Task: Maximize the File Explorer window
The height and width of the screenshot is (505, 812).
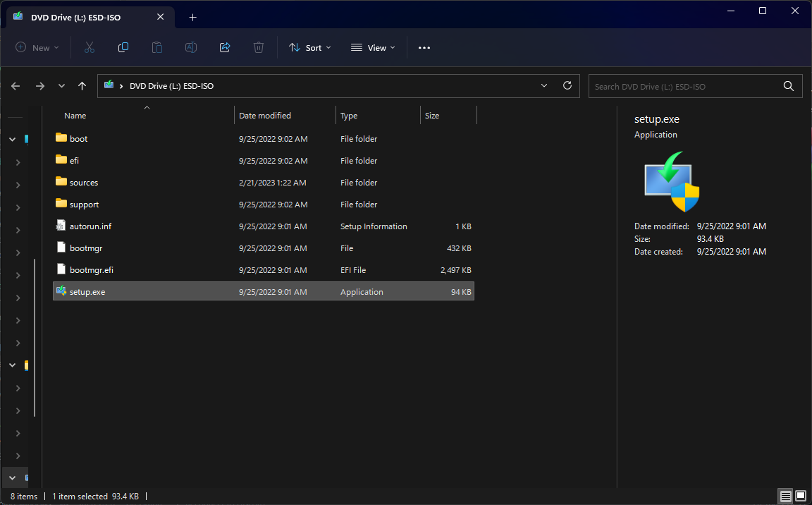Action: (762, 11)
